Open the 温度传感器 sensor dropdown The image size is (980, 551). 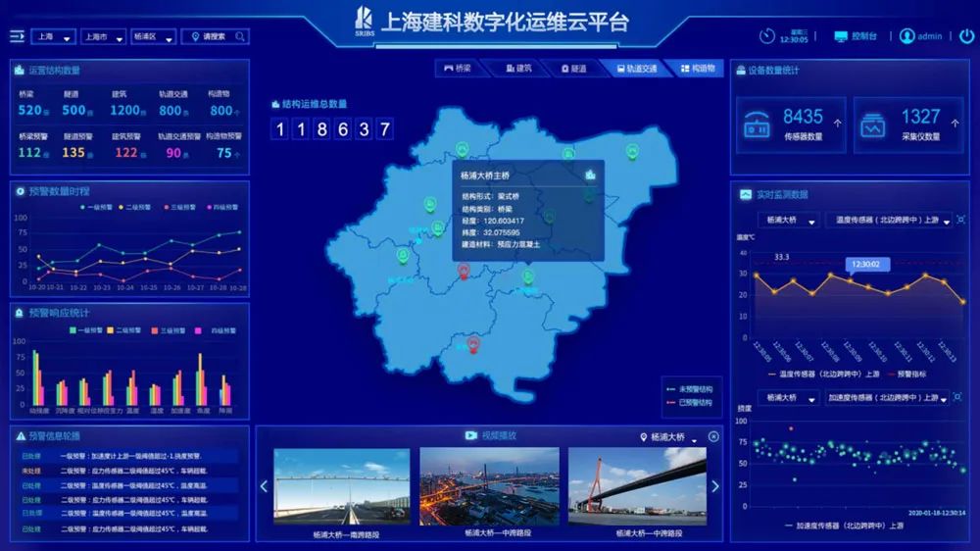[881, 221]
